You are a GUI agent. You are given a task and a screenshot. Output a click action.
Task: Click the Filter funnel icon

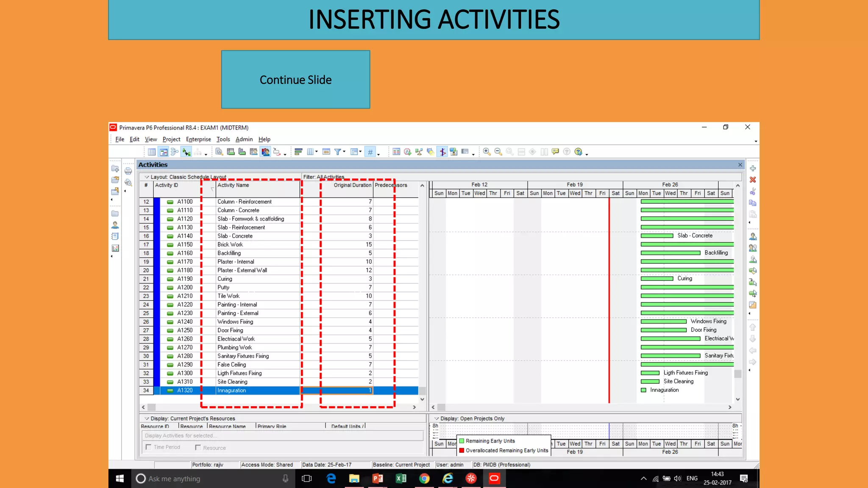pyautogui.click(x=338, y=152)
